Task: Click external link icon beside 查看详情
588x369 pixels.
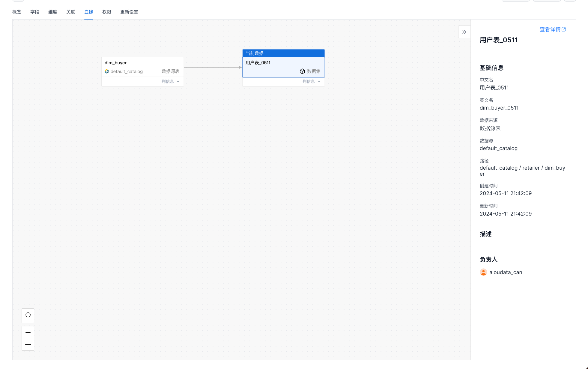Action: tap(564, 29)
